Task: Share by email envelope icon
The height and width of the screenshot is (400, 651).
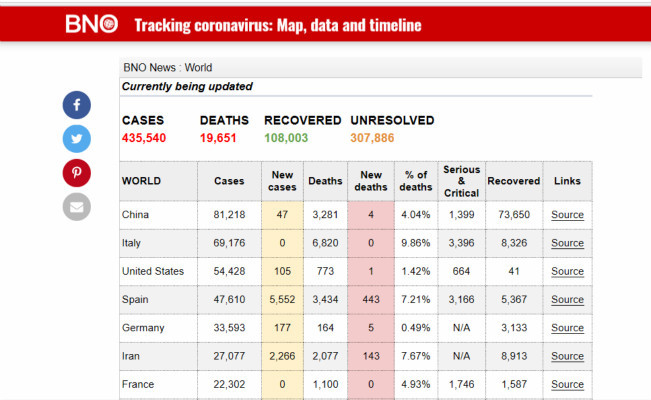Action: tap(77, 207)
